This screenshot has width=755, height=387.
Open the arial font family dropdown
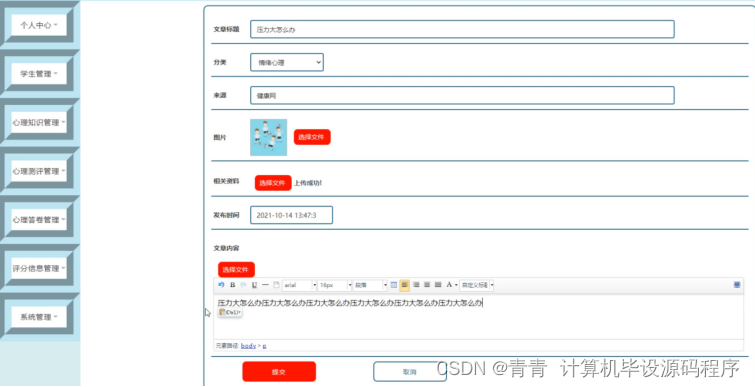click(299, 285)
